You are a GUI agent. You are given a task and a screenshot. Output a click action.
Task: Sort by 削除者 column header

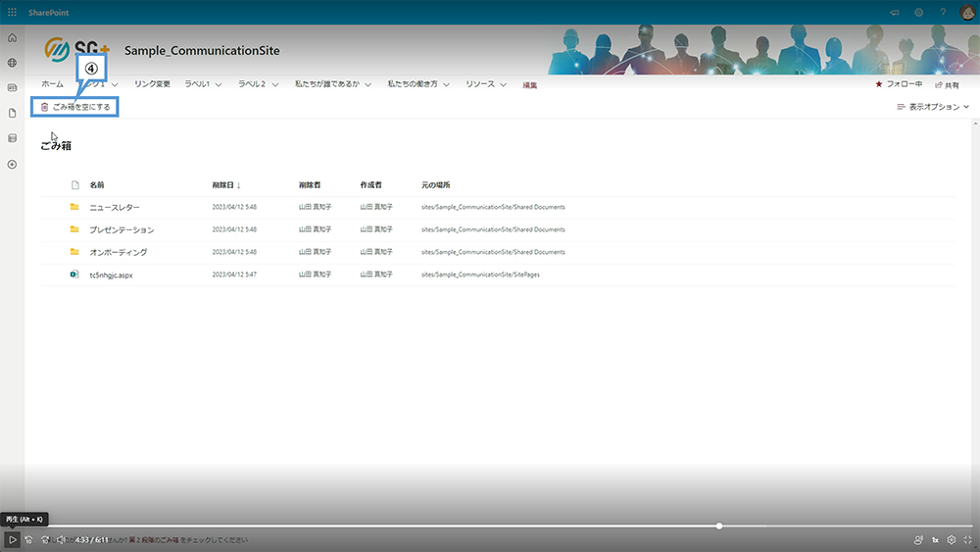coord(310,185)
